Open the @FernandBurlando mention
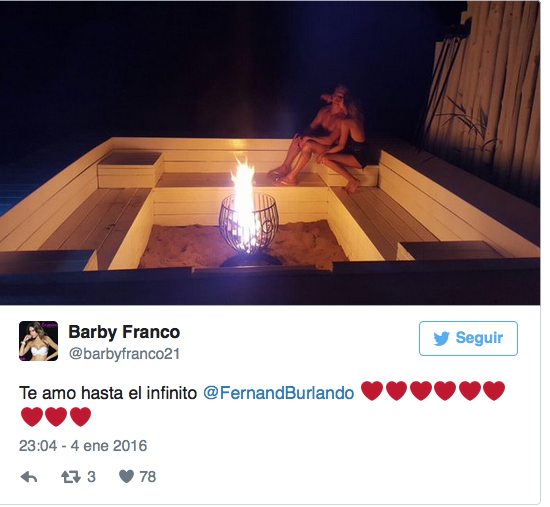 click(x=279, y=393)
